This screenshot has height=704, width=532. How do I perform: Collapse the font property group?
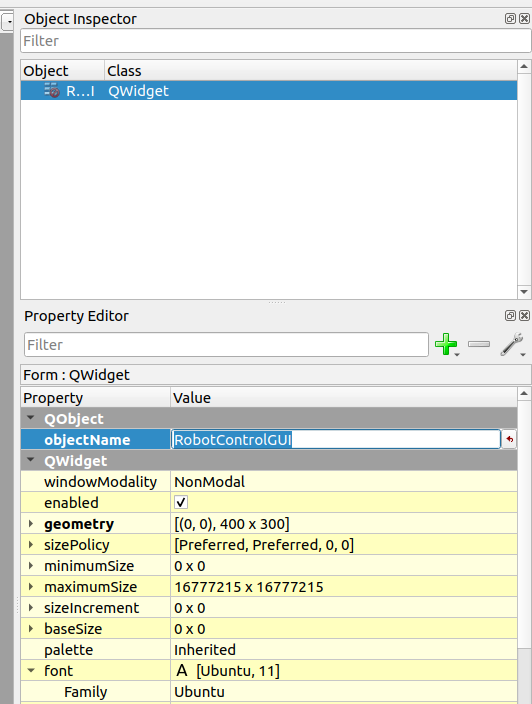coord(31,671)
